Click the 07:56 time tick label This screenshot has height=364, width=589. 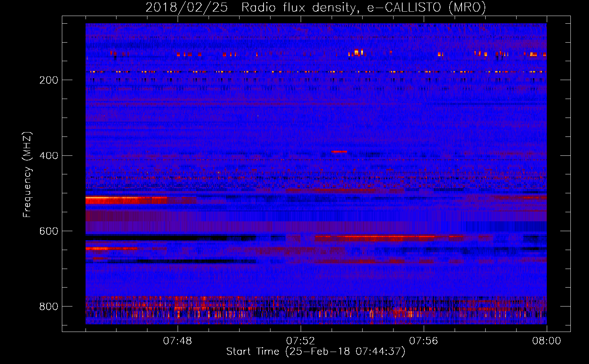[424, 341]
